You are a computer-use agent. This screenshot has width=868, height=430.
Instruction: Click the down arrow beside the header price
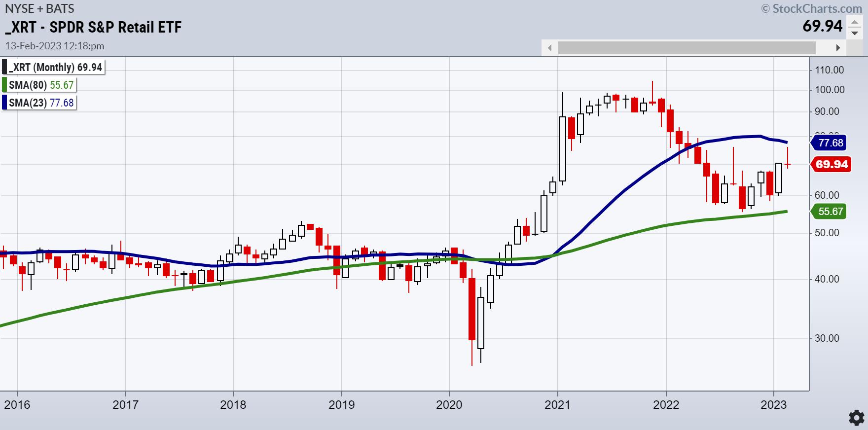854,33
